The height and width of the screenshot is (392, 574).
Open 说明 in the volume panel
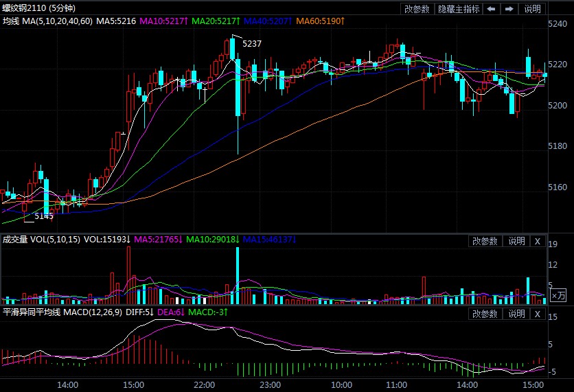516,241
